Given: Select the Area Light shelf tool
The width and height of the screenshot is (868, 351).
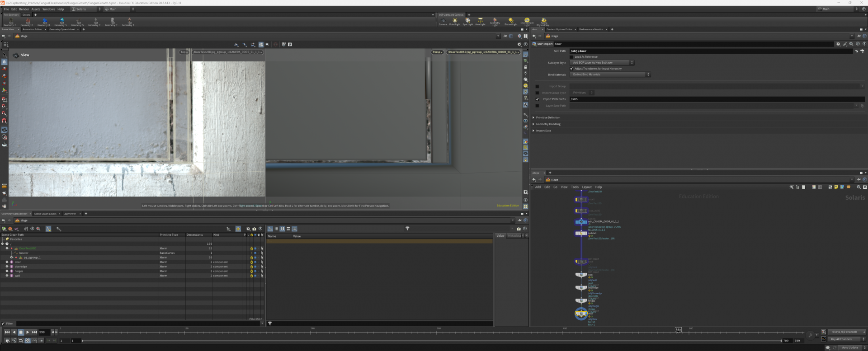Looking at the screenshot, I should [480, 21].
